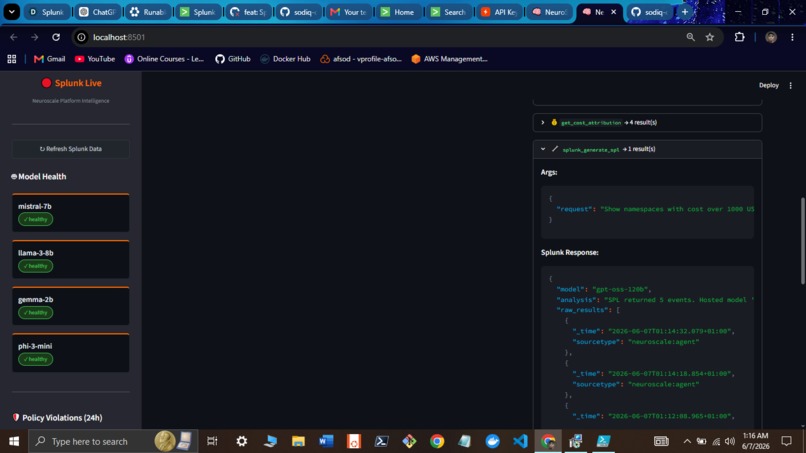Open the clock showing 1:16 AM
The width and height of the screenshot is (806, 453).
click(x=756, y=441)
